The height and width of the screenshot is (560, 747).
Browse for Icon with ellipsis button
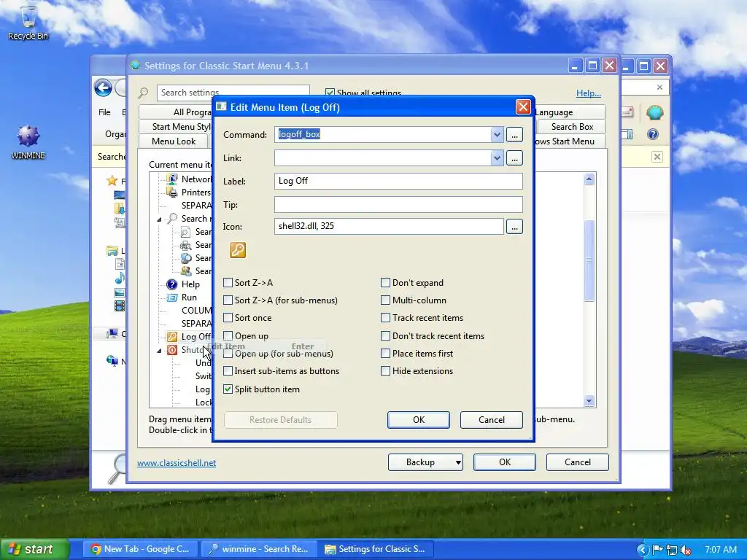point(514,227)
